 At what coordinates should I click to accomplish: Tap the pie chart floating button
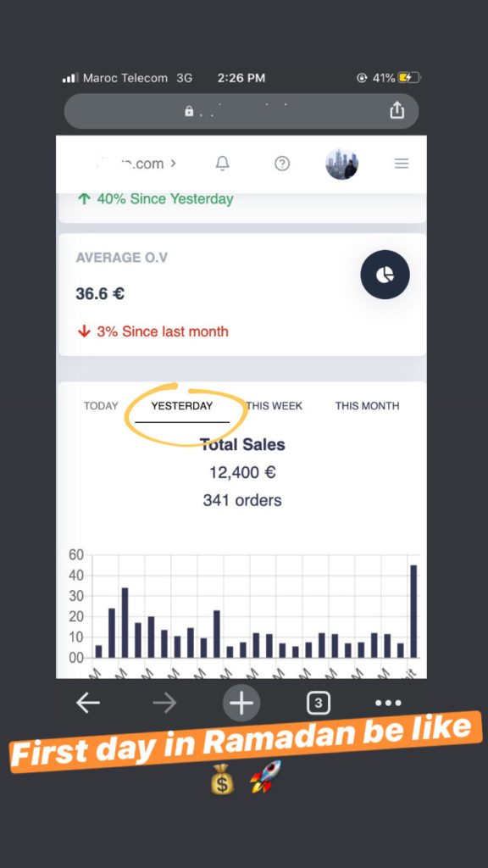coord(385,275)
